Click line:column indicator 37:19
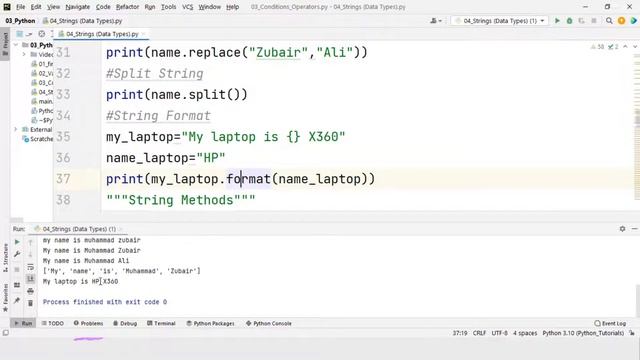 click(x=460, y=333)
